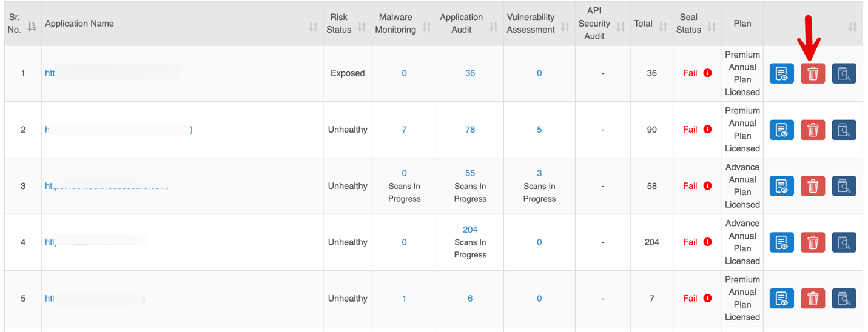Open the row 1 application URL link
The image size is (868, 332).
click(50, 73)
